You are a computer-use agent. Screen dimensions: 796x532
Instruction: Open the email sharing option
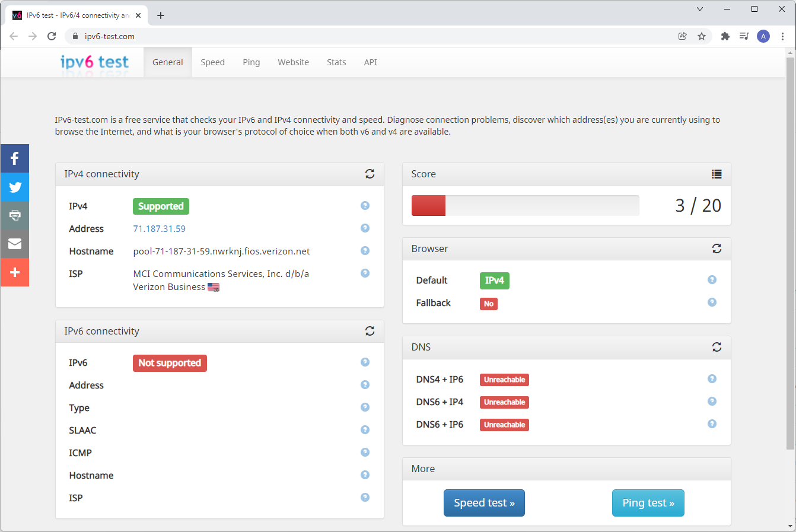pyautogui.click(x=14, y=244)
